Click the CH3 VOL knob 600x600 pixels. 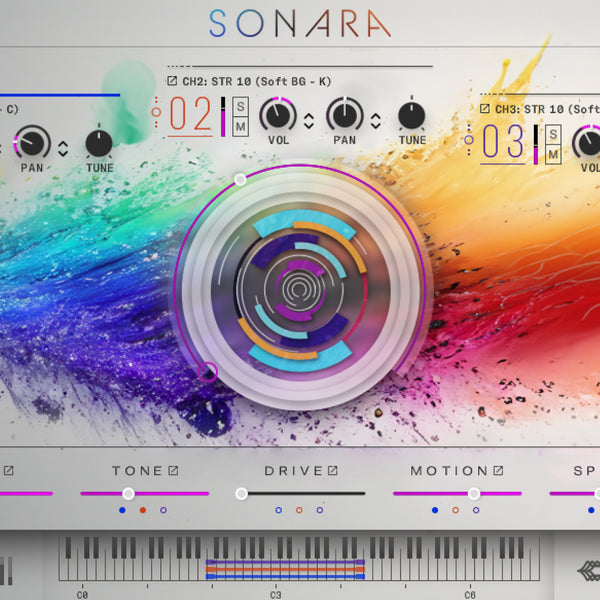[x=589, y=142]
